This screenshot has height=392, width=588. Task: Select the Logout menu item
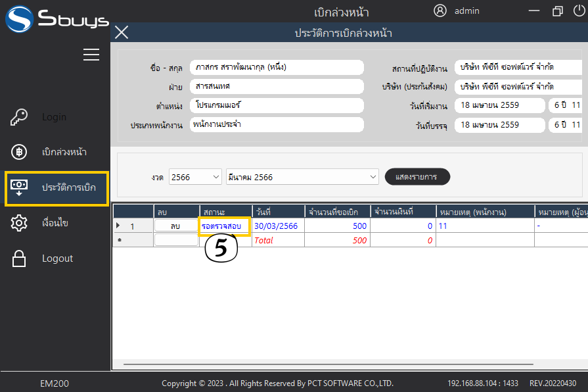point(57,258)
